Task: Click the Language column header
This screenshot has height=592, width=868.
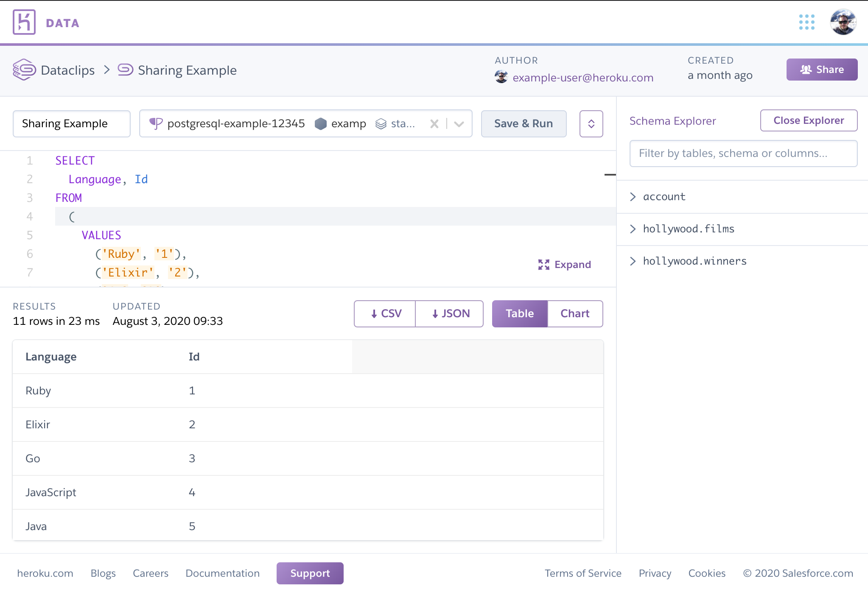Action: click(x=51, y=357)
